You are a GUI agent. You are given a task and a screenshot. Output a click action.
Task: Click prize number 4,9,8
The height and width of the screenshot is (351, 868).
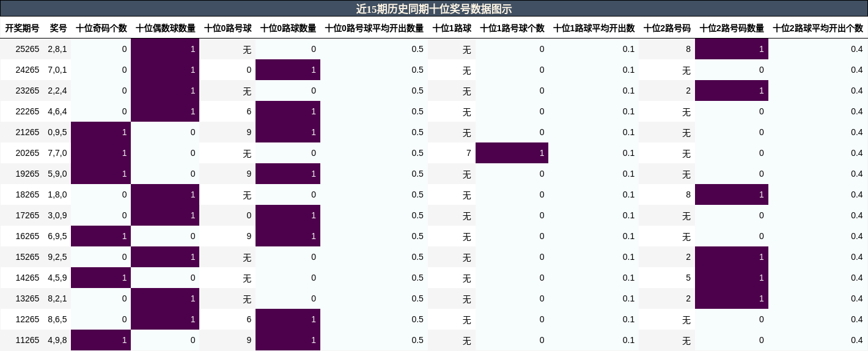[57, 340]
